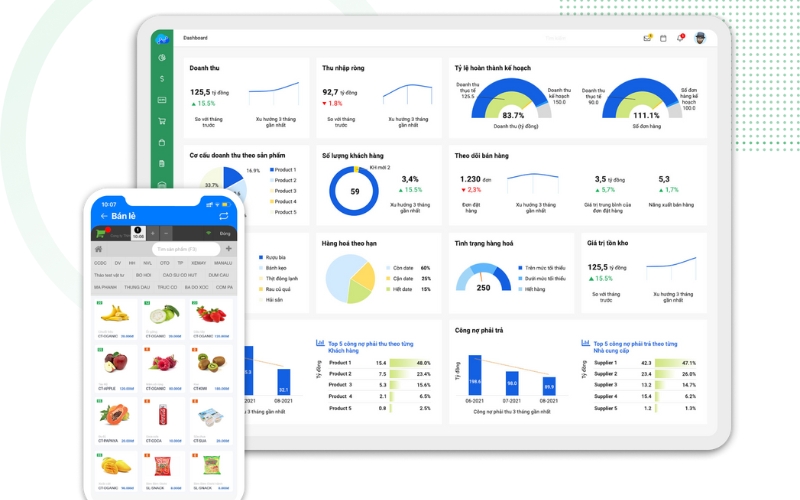Open the Top 5 công nợ phải thu link

371,347
